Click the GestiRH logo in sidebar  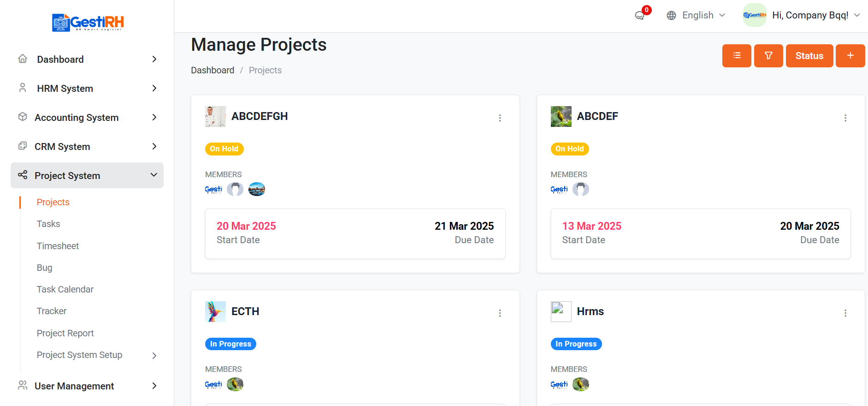tap(88, 22)
